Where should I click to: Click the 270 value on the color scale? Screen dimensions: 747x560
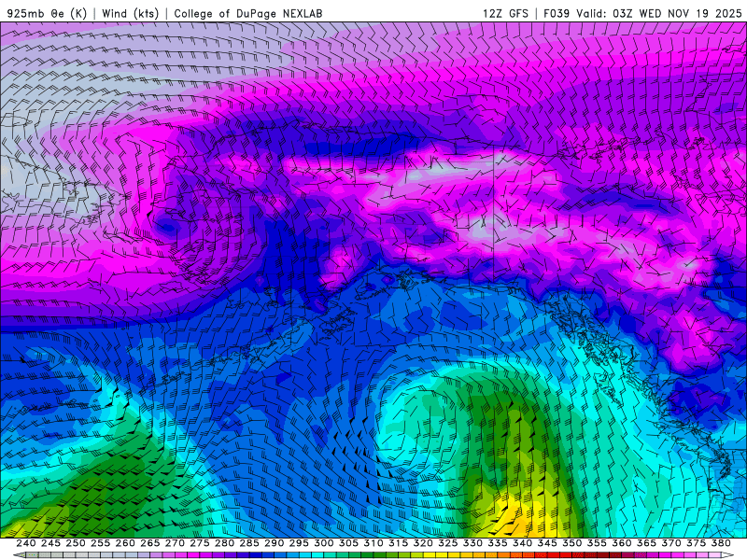pos(175,543)
